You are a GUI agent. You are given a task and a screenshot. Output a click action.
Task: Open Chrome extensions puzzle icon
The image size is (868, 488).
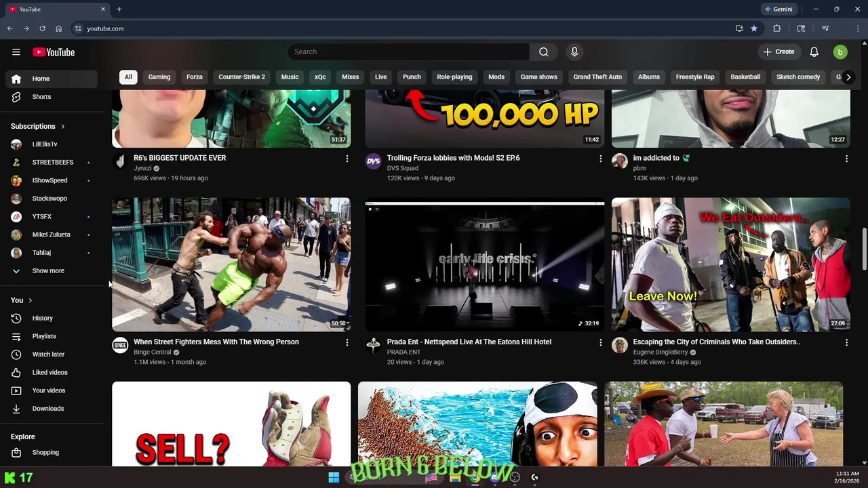pyautogui.click(x=777, y=28)
